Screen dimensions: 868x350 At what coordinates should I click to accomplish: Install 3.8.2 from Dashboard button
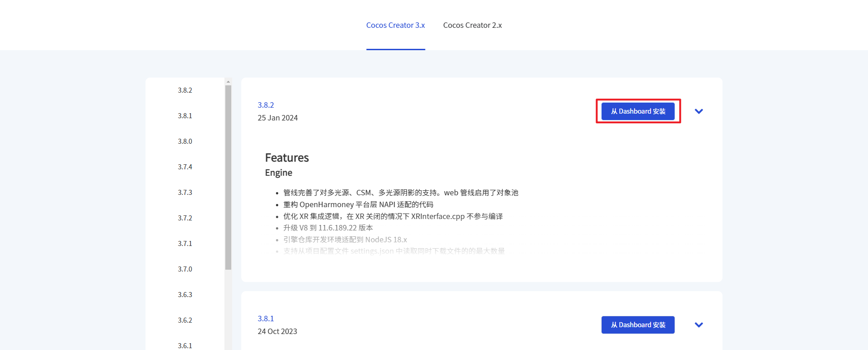(638, 111)
